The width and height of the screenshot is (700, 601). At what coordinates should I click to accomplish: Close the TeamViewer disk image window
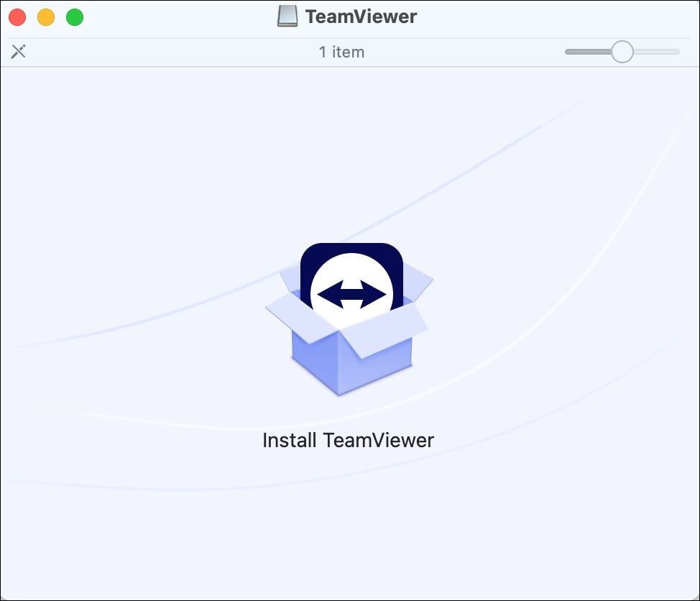pos(17,15)
